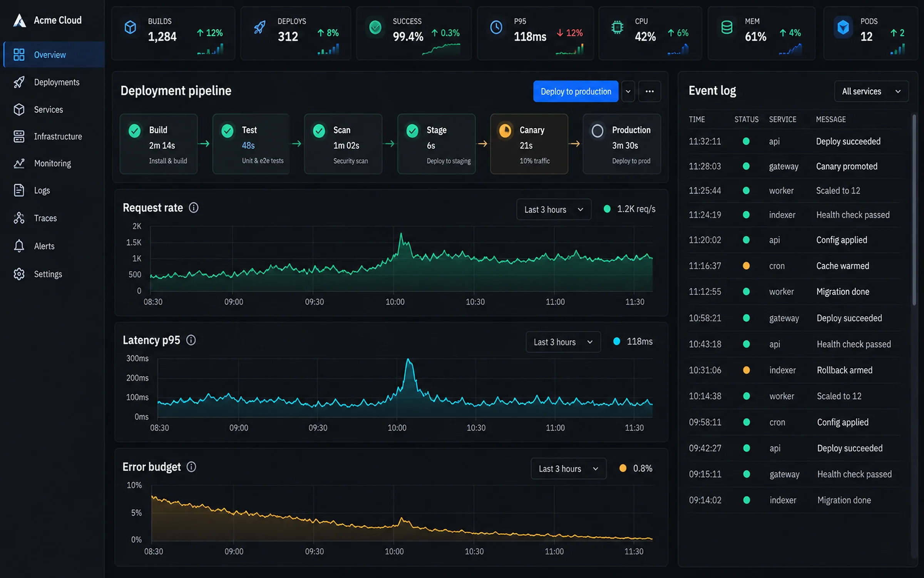Click the P95 clock icon in stats card
The width and height of the screenshot is (924, 578).
coord(496,27)
